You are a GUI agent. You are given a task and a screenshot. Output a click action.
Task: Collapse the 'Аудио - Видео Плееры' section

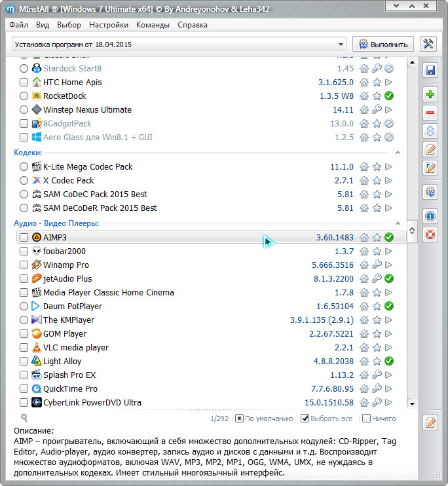point(398,223)
